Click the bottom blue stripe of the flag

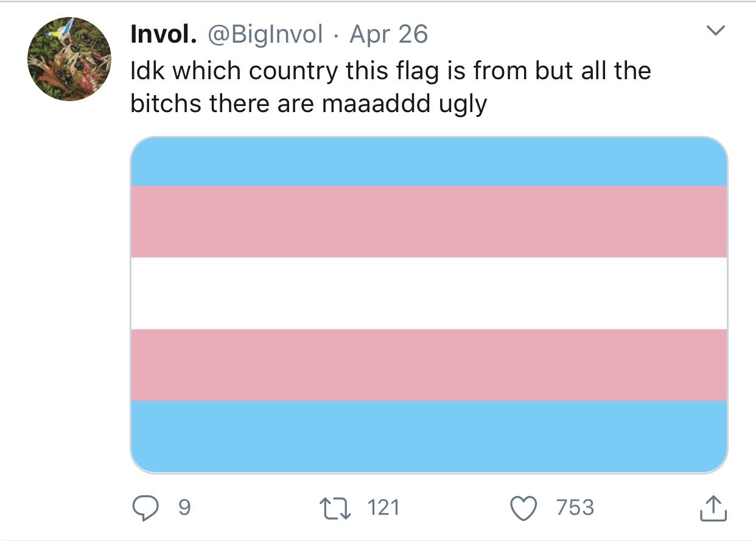click(429, 436)
